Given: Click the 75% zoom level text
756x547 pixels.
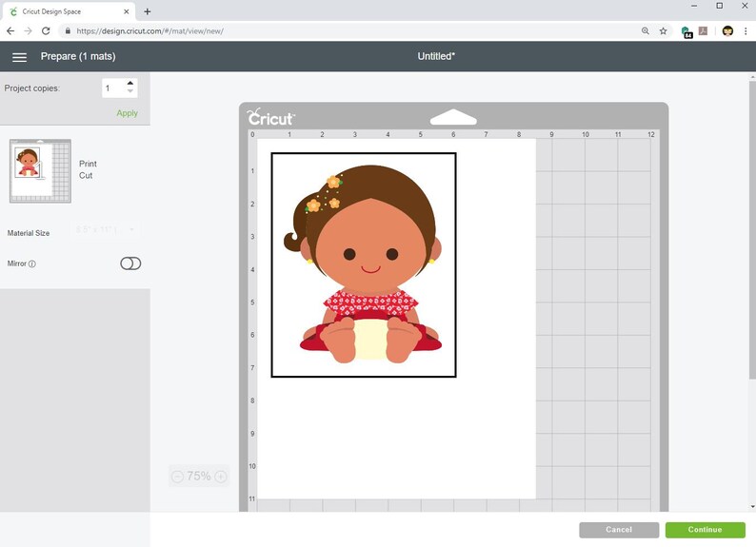Looking at the screenshot, I should (199, 477).
